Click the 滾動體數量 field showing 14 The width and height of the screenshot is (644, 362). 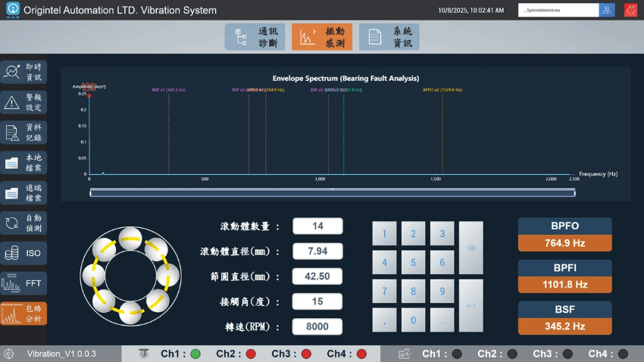(x=317, y=226)
